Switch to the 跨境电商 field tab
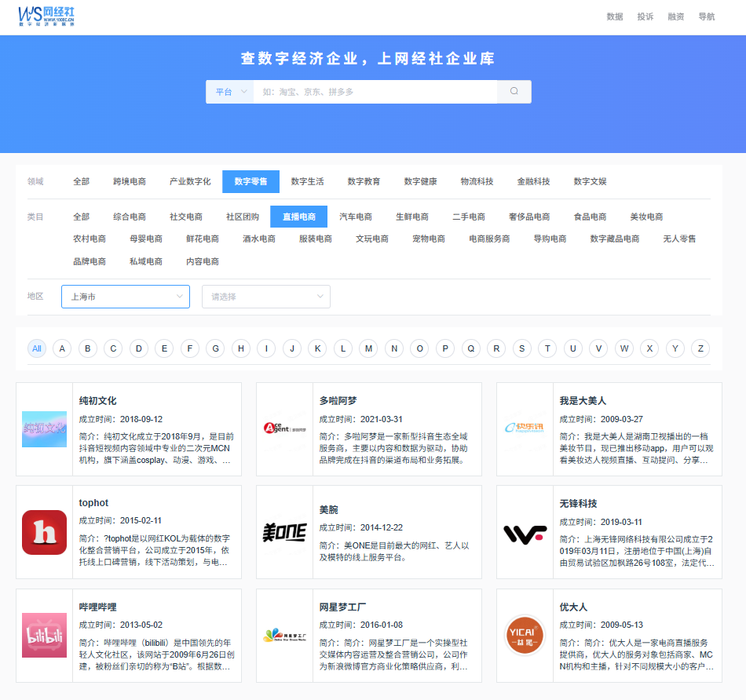 click(130, 181)
